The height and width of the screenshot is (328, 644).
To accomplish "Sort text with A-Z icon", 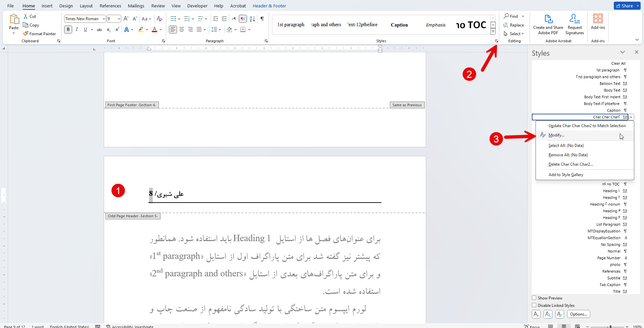I will click(252, 19).
